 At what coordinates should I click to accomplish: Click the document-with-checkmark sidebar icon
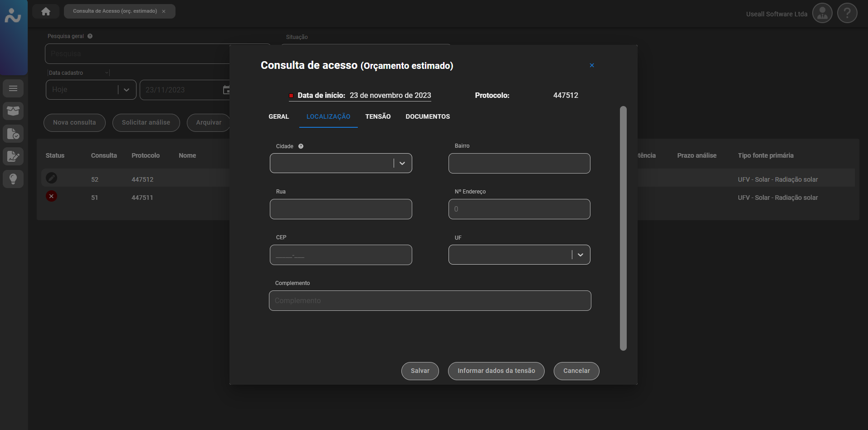(x=13, y=134)
